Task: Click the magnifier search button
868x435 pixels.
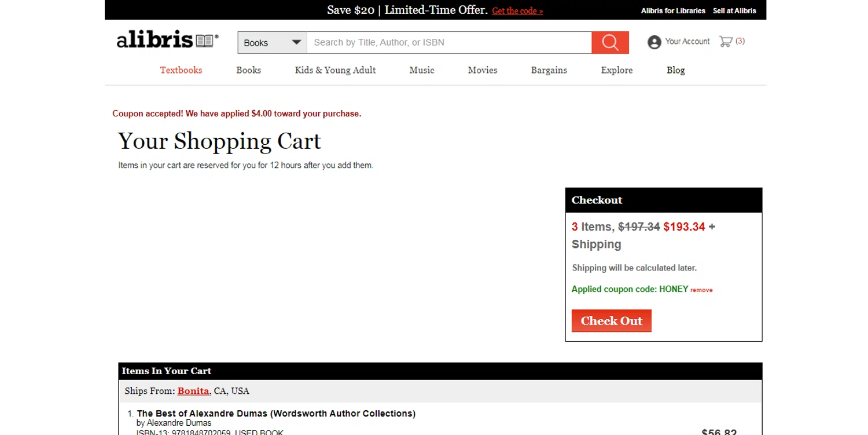Action: pyautogui.click(x=610, y=42)
